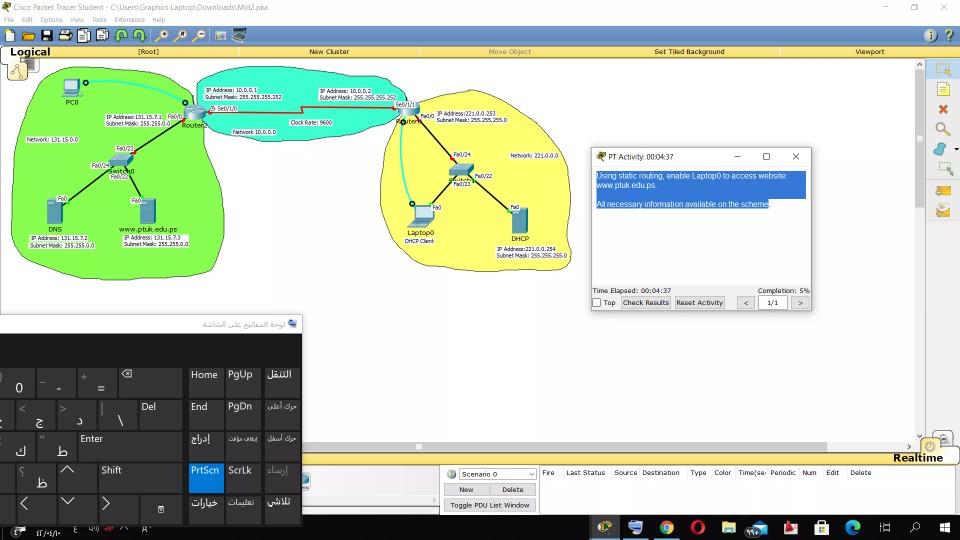Click the scenario info icon beside Scenario 0
Screen dimensions: 960x540
point(451,474)
